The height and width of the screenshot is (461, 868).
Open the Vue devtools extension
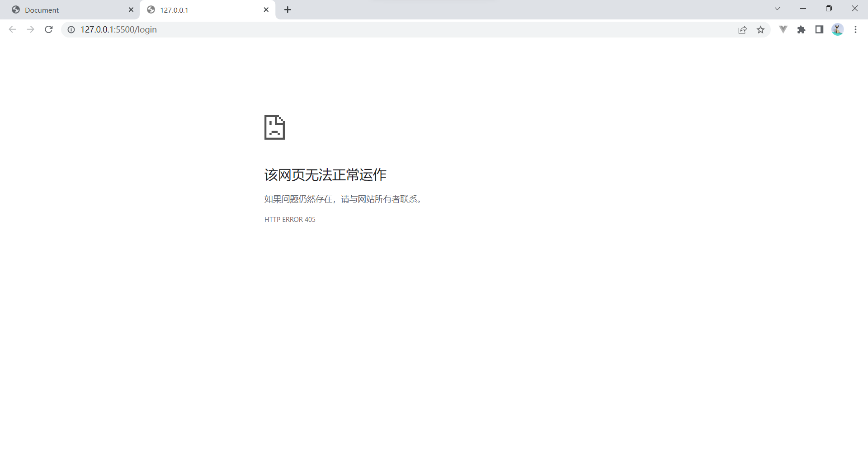click(783, 29)
